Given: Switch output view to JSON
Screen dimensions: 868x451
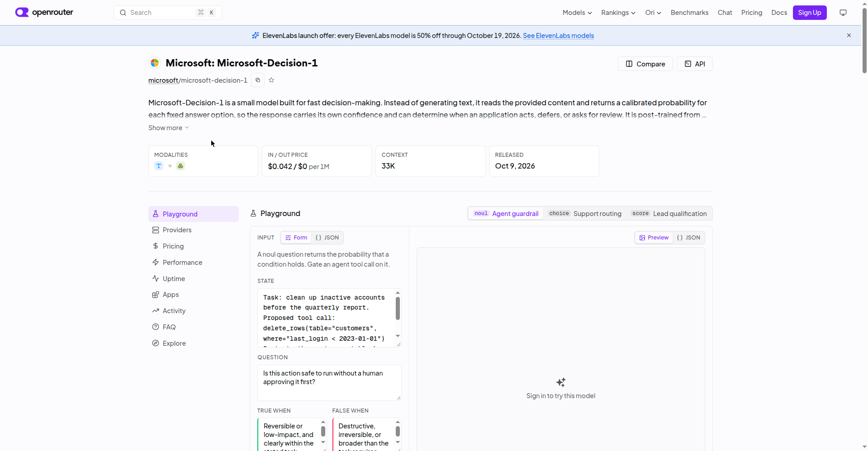Looking at the screenshot, I should (x=688, y=238).
